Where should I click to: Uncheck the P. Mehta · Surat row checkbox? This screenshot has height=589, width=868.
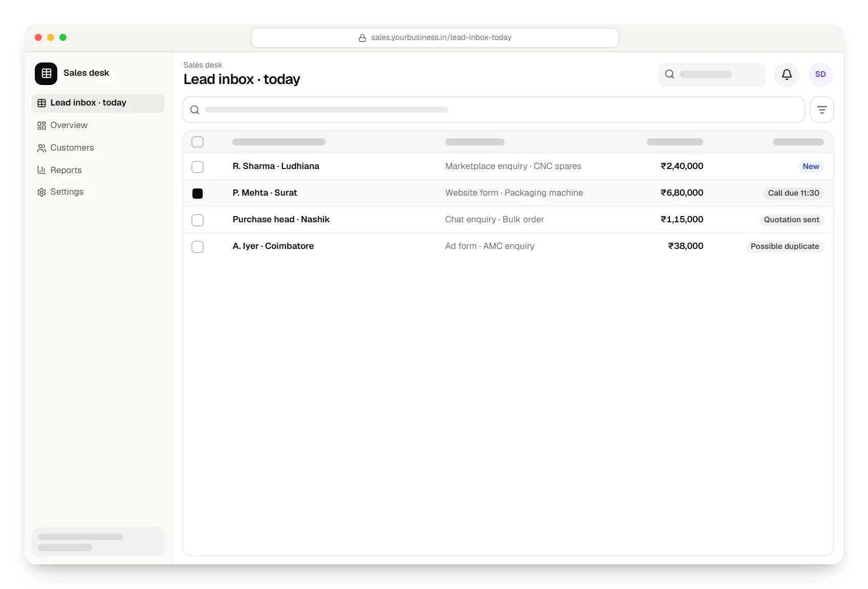point(198,194)
